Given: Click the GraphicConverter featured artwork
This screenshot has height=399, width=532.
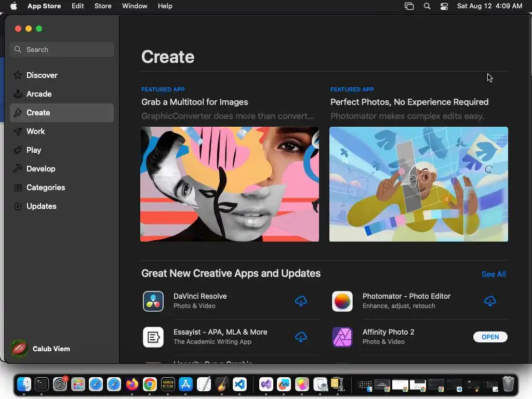Looking at the screenshot, I should pos(230,184).
